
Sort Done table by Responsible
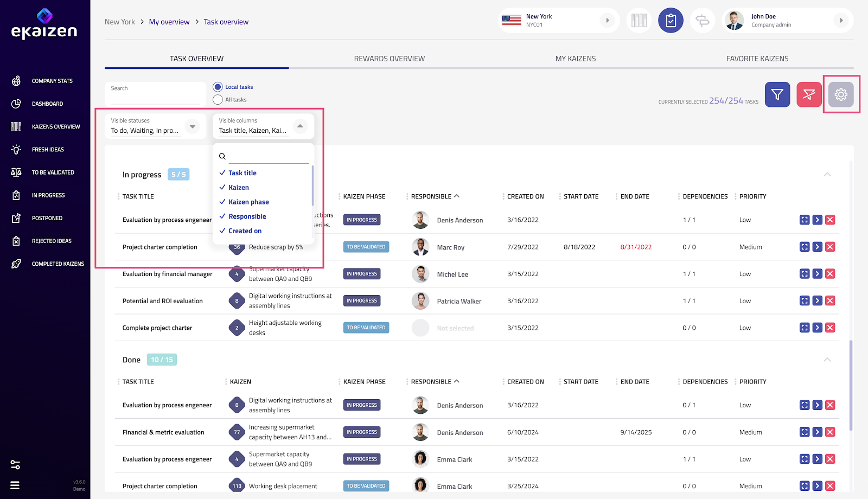pos(435,382)
